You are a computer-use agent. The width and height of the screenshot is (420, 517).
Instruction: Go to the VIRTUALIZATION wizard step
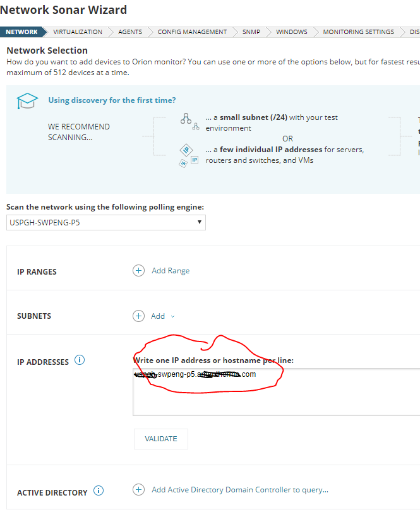click(78, 32)
